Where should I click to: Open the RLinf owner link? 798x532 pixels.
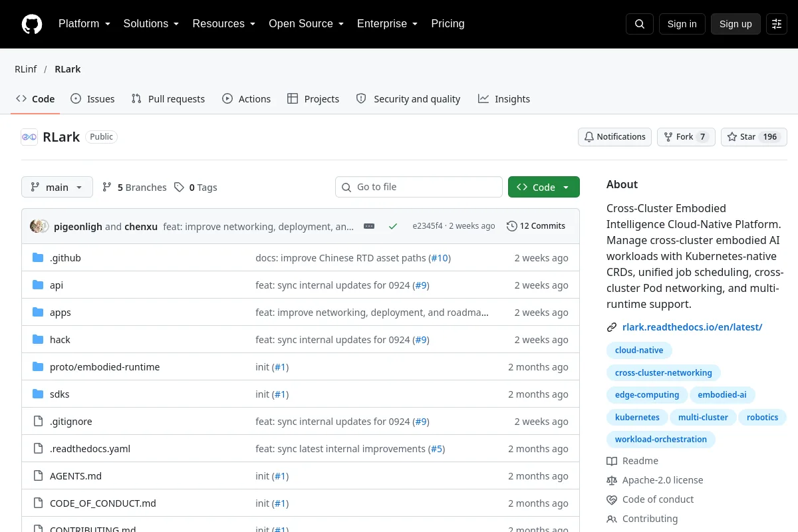25,69
